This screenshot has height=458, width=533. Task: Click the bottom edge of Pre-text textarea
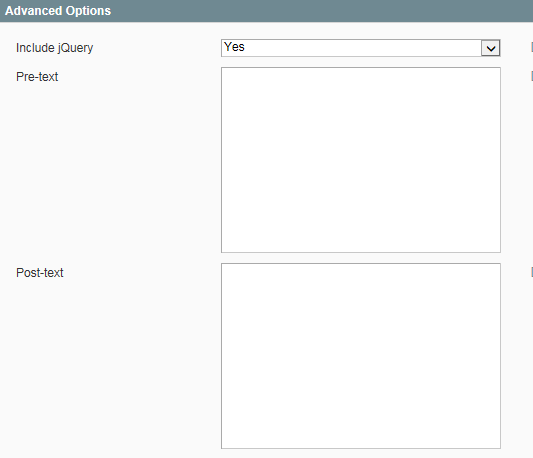click(361, 252)
